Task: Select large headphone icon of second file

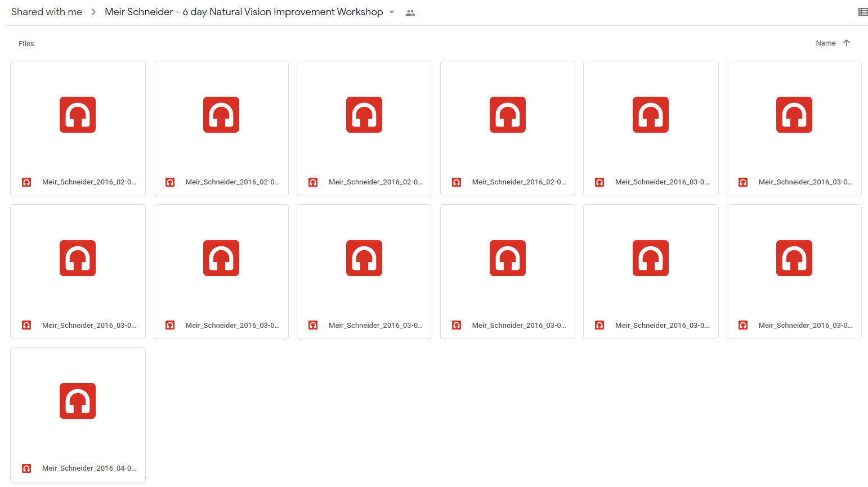Action: 221,115
